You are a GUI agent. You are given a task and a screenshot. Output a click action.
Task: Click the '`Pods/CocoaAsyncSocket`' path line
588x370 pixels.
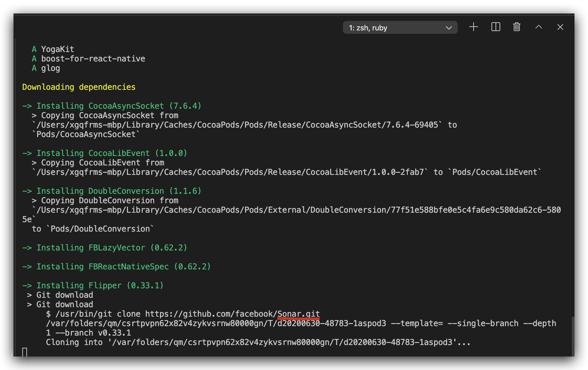(86, 134)
